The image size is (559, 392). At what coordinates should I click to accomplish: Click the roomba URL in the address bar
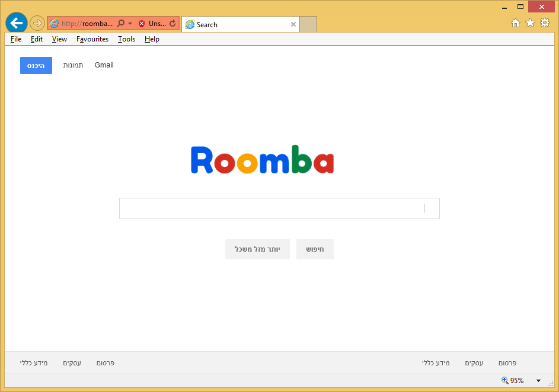tap(87, 24)
